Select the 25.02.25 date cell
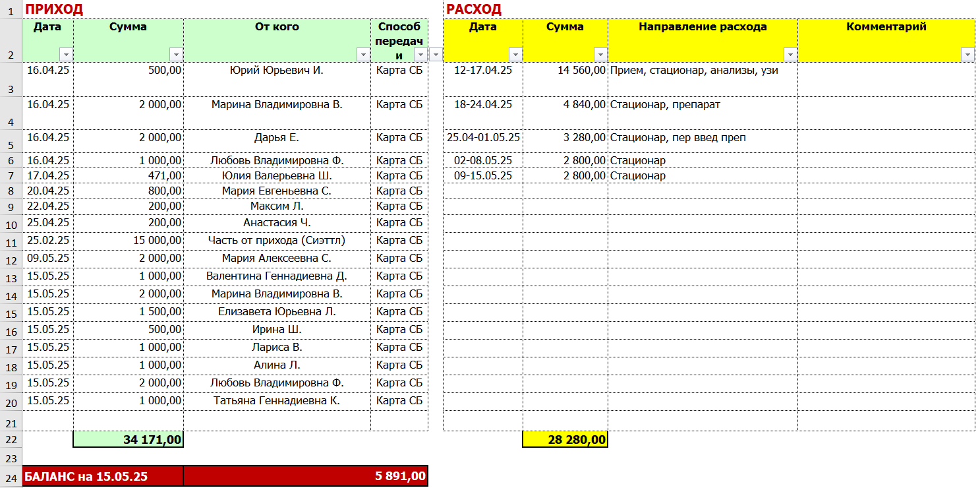Screen dimensions: 980x488 click(x=48, y=241)
